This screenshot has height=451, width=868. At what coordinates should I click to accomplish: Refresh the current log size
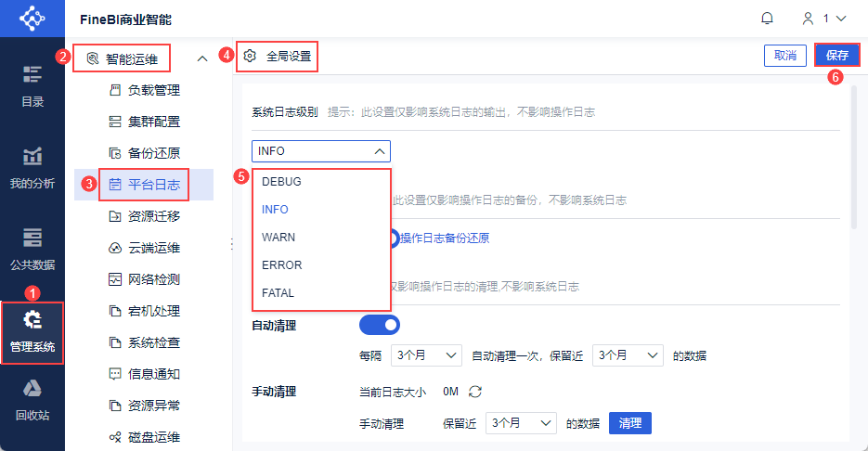pos(475,392)
